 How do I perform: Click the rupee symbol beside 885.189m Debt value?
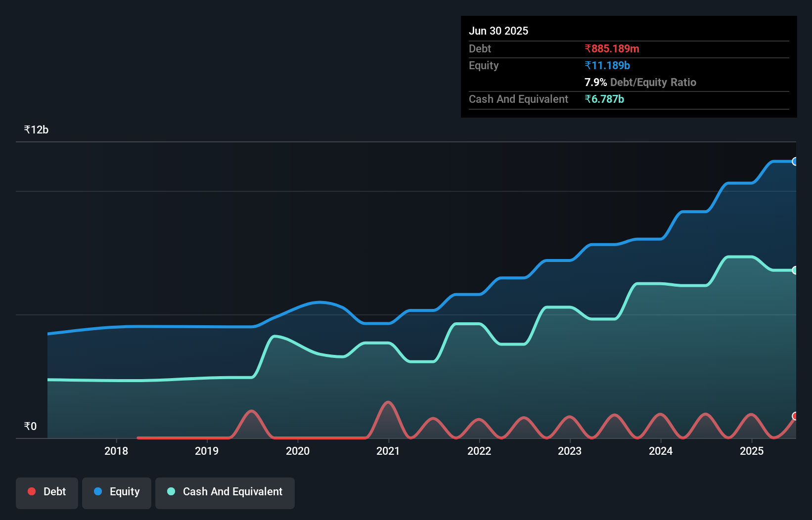(x=587, y=48)
